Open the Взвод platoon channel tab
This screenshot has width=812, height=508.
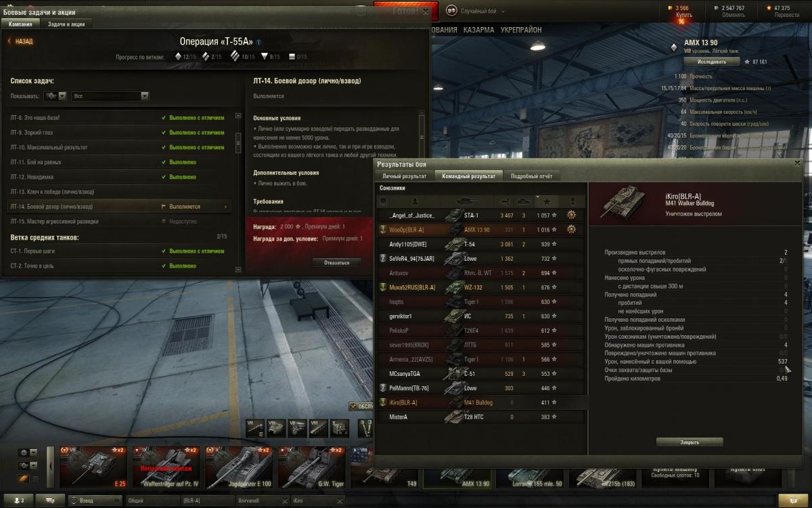95,501
